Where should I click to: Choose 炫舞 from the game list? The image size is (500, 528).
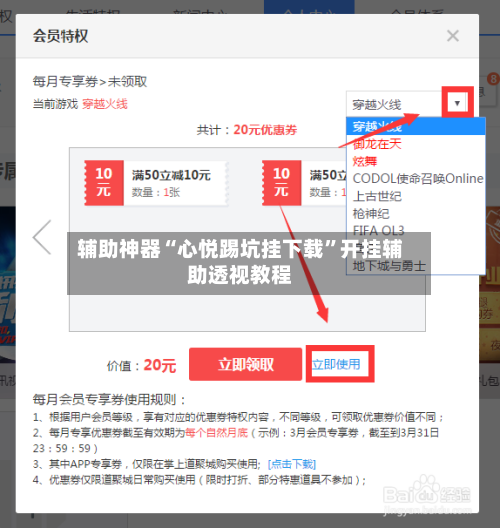415,161
